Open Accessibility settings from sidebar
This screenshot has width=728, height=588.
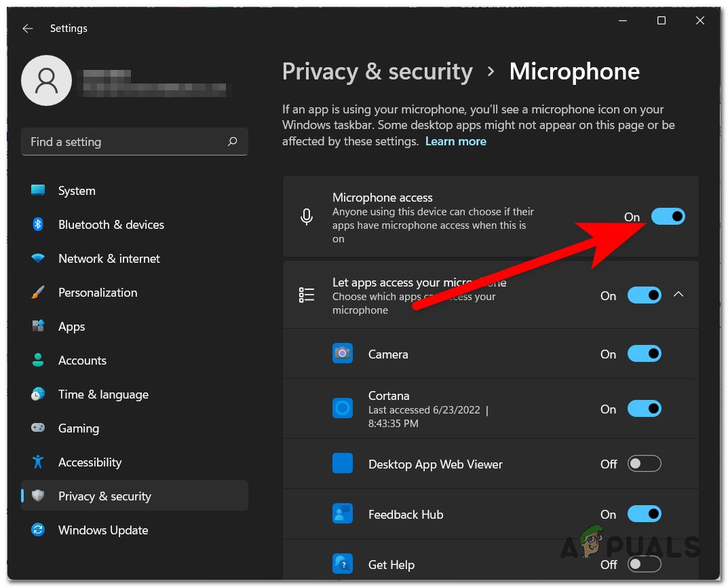pos(90,462)
